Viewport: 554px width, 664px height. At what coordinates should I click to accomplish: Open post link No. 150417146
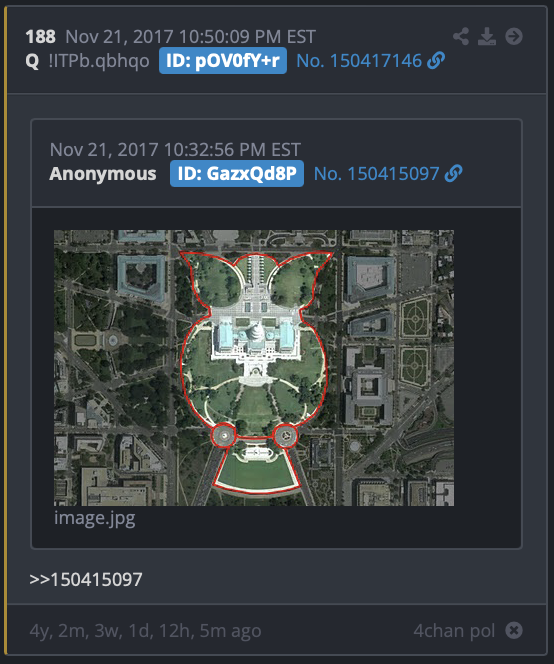[359, 61]
